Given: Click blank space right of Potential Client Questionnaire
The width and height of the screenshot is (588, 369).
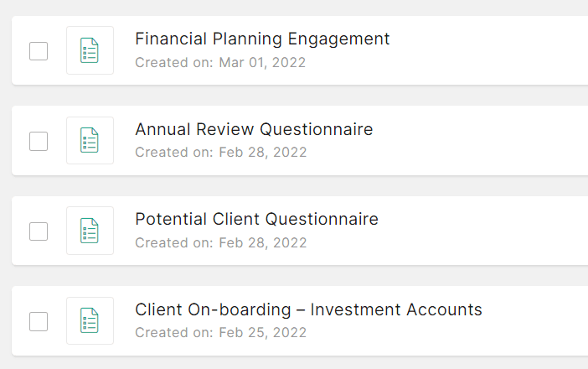Looking at the screenshot, I should [x=494, y=231].
